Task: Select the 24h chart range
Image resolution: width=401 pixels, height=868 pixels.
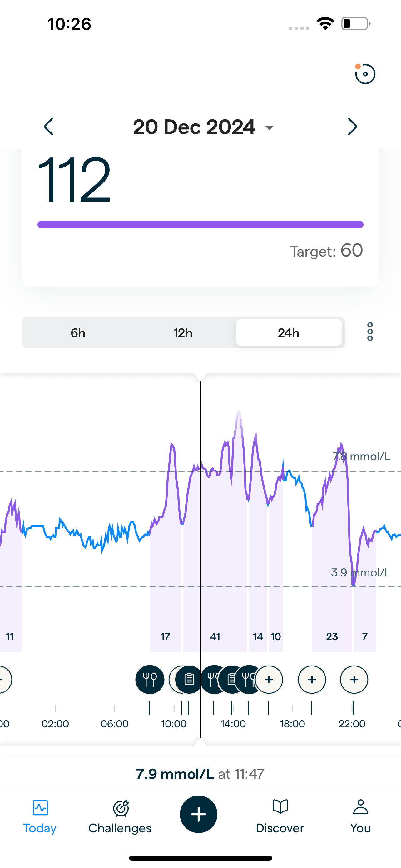Action: pos(289,333)
